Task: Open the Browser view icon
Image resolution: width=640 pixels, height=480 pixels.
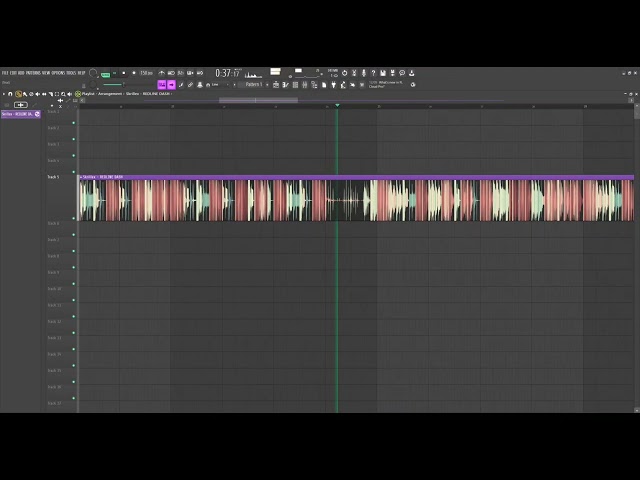Action: coord(314,84)
